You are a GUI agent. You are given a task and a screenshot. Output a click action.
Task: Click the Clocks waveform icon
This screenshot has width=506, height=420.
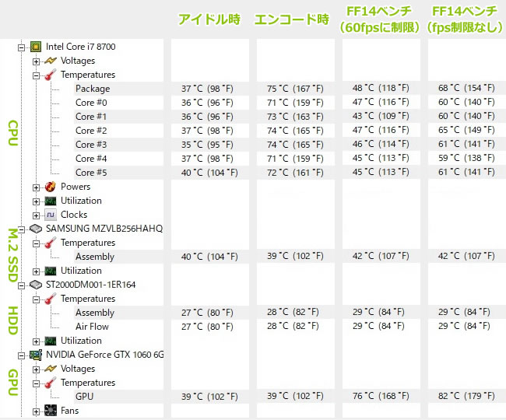click(51, 215)
